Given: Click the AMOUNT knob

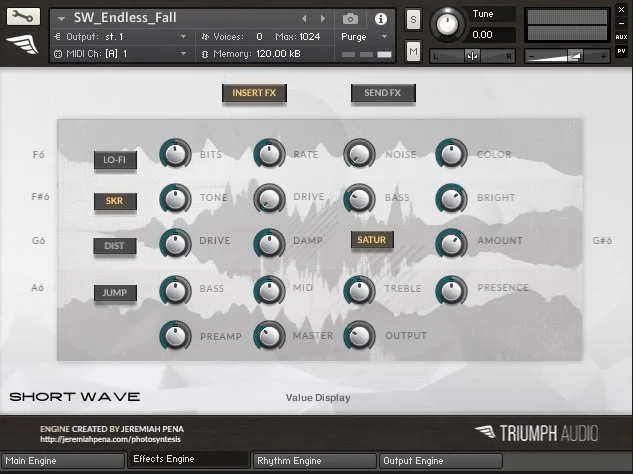Looking at the screenshot, I should tap(451, 244).
